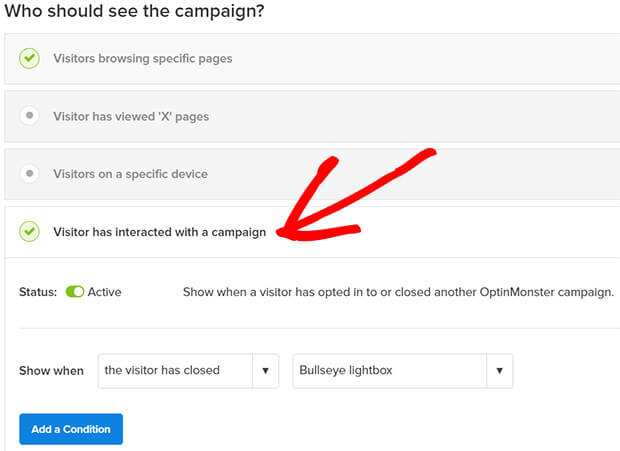
Task: Click the Add a Condition button
Action: click(x=71, y=429)
